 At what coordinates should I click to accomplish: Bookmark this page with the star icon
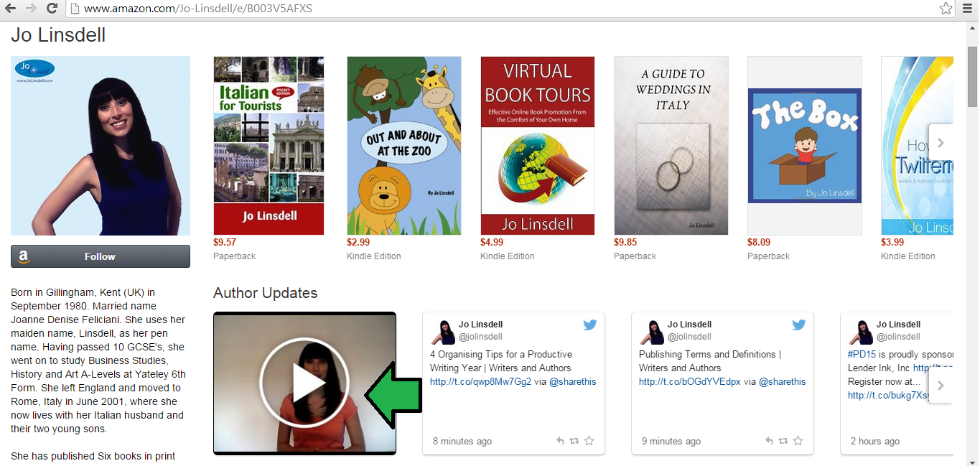click(x=946, y=9)
